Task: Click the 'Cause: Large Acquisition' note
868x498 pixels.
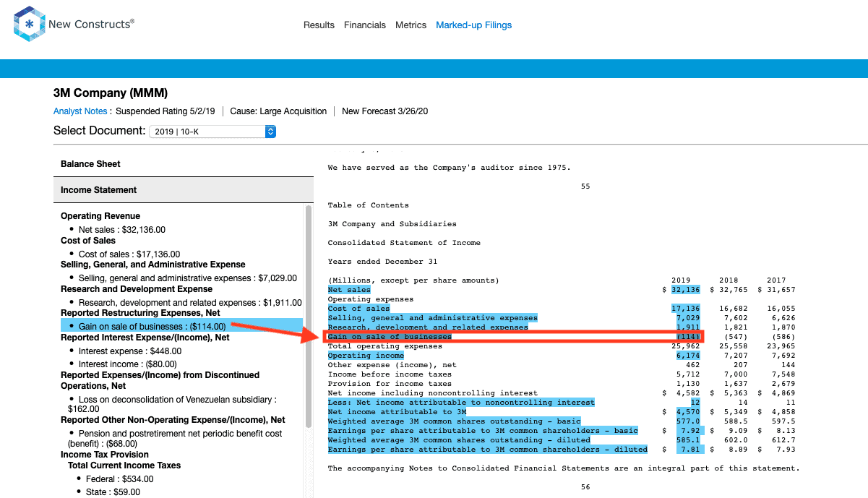Action: [x=278, y=111]
